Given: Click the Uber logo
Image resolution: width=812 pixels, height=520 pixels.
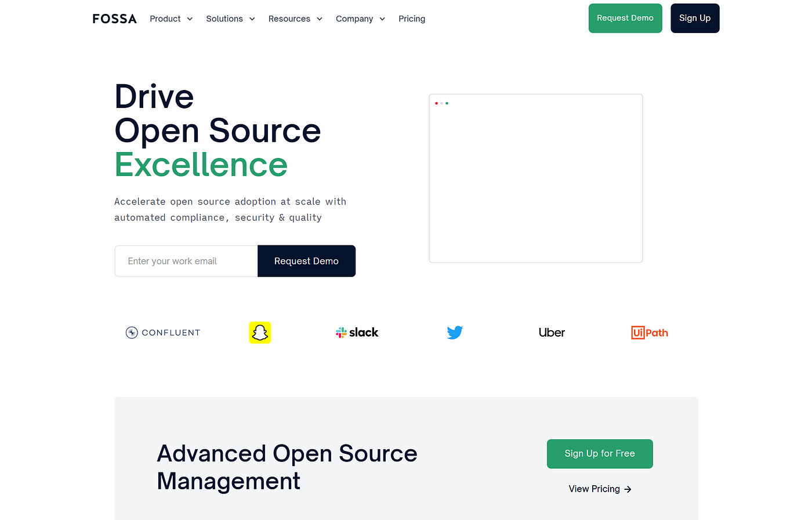Looking at the screenshot, I should [x=552, y=333].
